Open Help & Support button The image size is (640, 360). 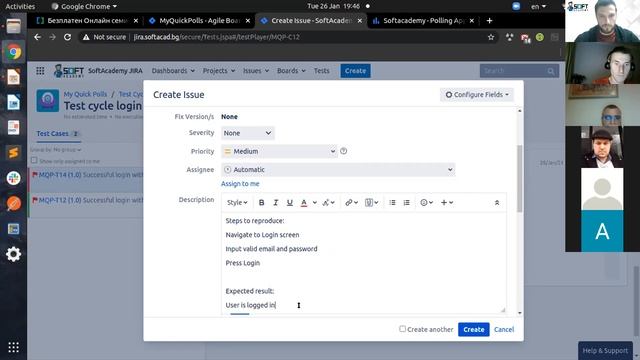tap(605, 351)
